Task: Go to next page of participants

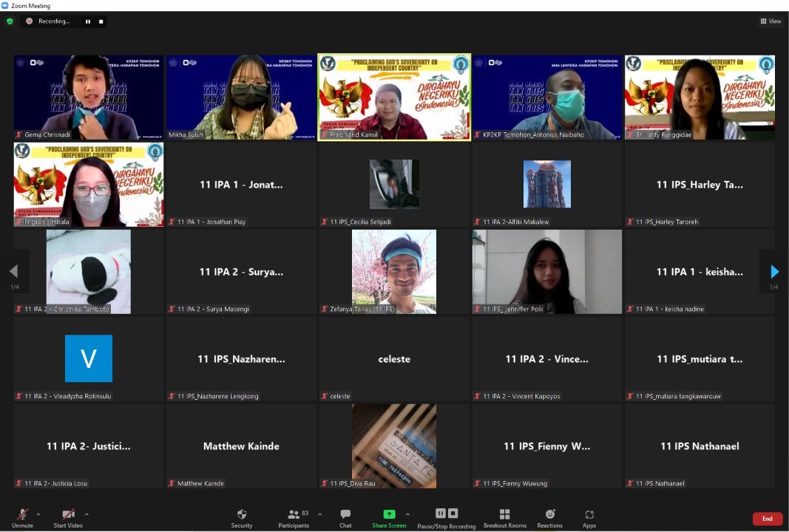Action: pyautogui.click(x=774, y=271)
